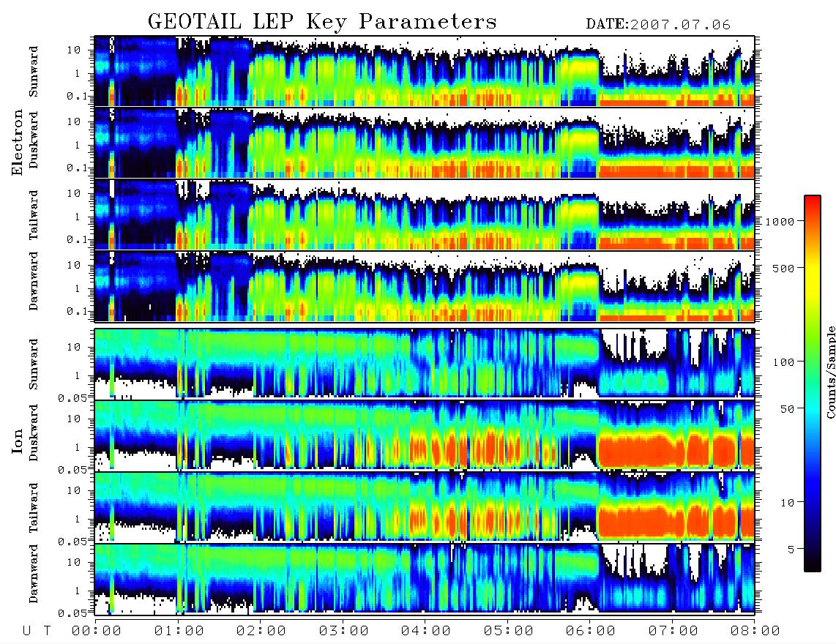Screen dimensions: 836x644
Task: Click the 50 color scale label
Action: tap(788, 409)
